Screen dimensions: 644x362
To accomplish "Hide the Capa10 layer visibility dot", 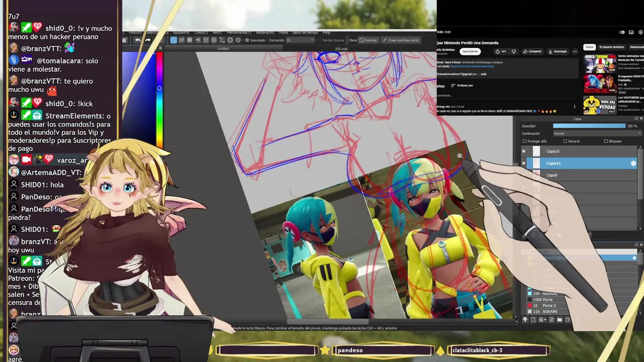I will coord(524,151).
